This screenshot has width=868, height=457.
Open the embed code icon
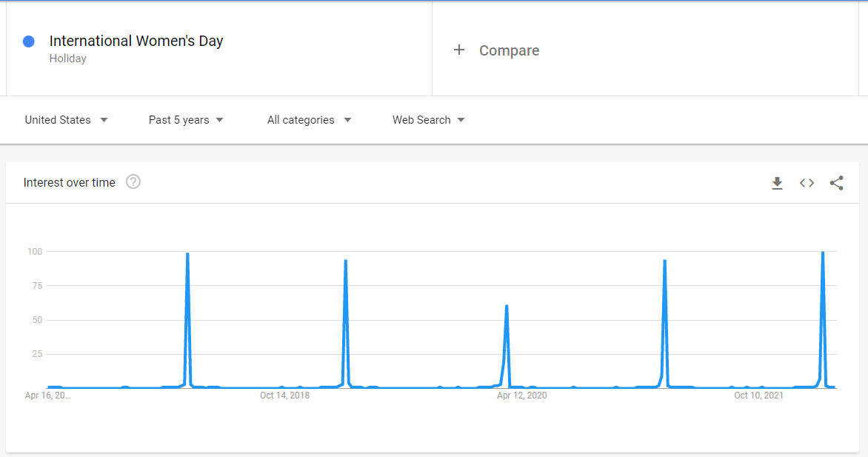tap(807, 183)
